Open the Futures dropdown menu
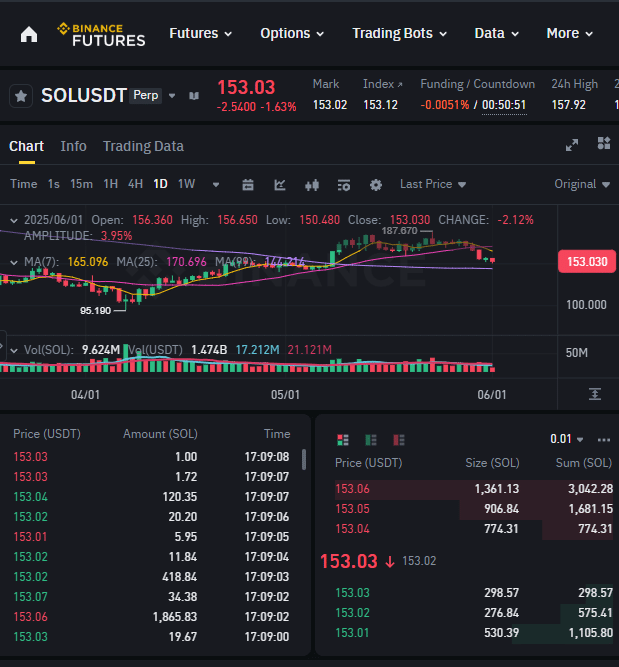Image resolution: width=619 pixels, height=667 pixels. pyautogui.click(x=200, y=33)
